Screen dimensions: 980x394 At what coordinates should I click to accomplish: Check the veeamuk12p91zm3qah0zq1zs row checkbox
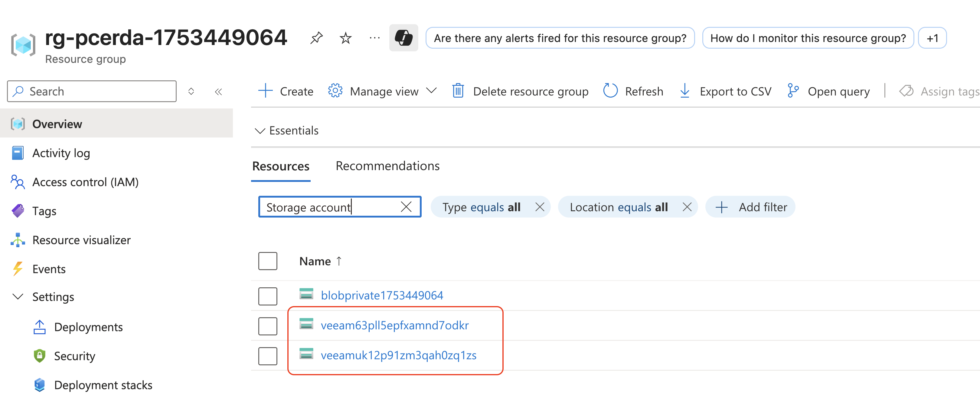(267, 356)
